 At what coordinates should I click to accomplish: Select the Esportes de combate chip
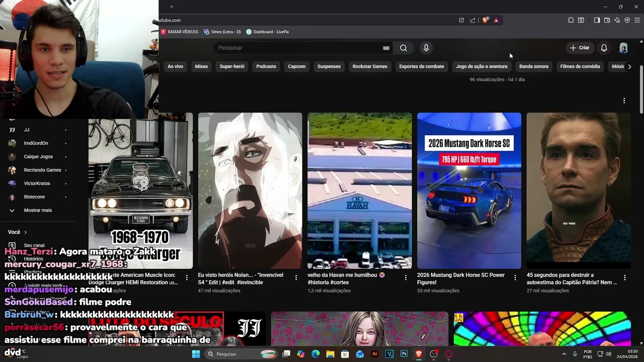422,66
